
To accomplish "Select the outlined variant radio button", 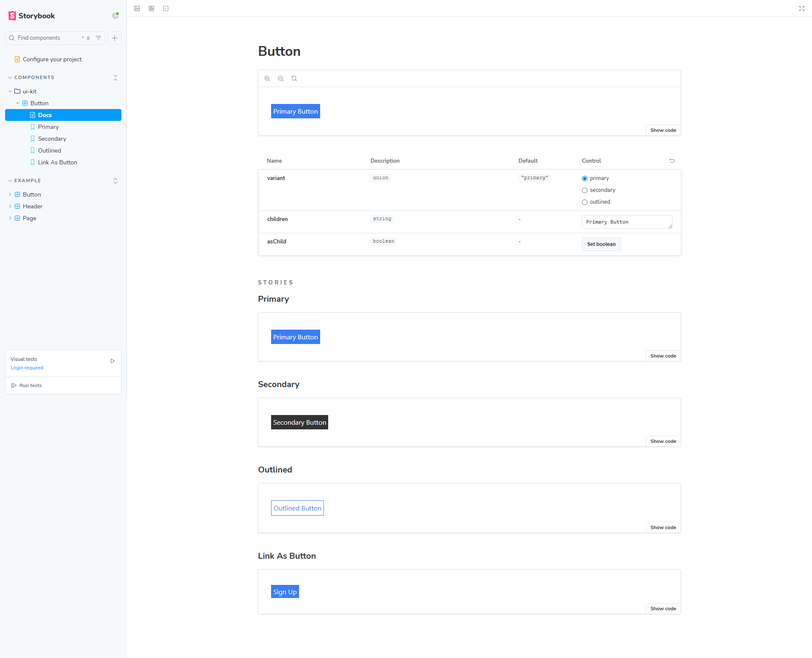I will point(584,202).
